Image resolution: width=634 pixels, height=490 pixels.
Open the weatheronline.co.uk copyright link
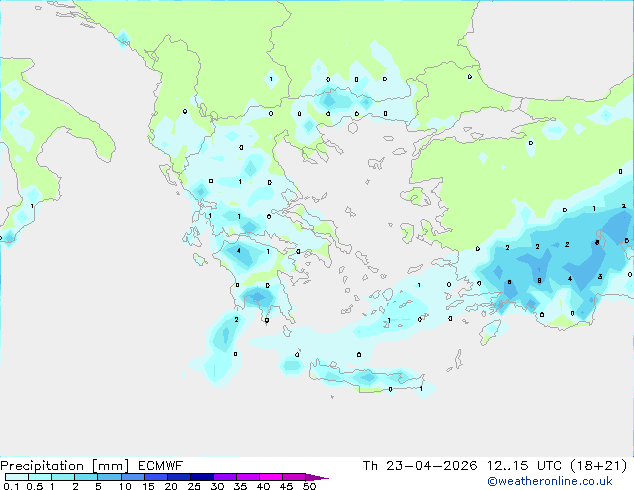550,481
